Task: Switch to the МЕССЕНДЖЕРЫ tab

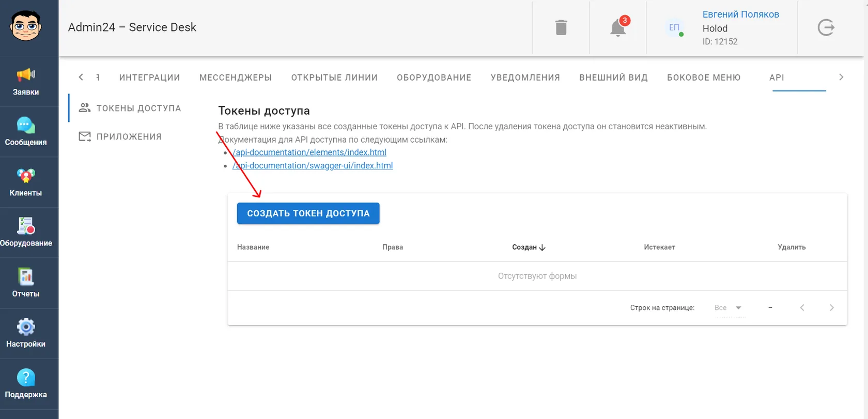Action: tap(236, 77)
